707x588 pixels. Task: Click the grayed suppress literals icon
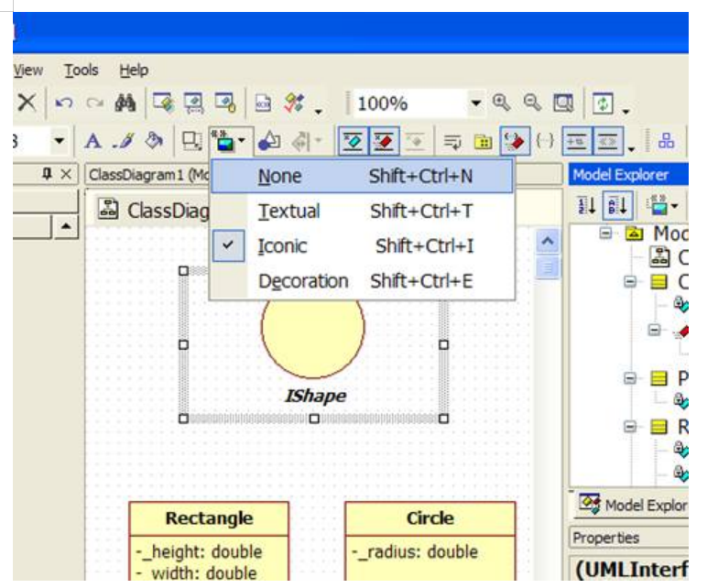415,142
